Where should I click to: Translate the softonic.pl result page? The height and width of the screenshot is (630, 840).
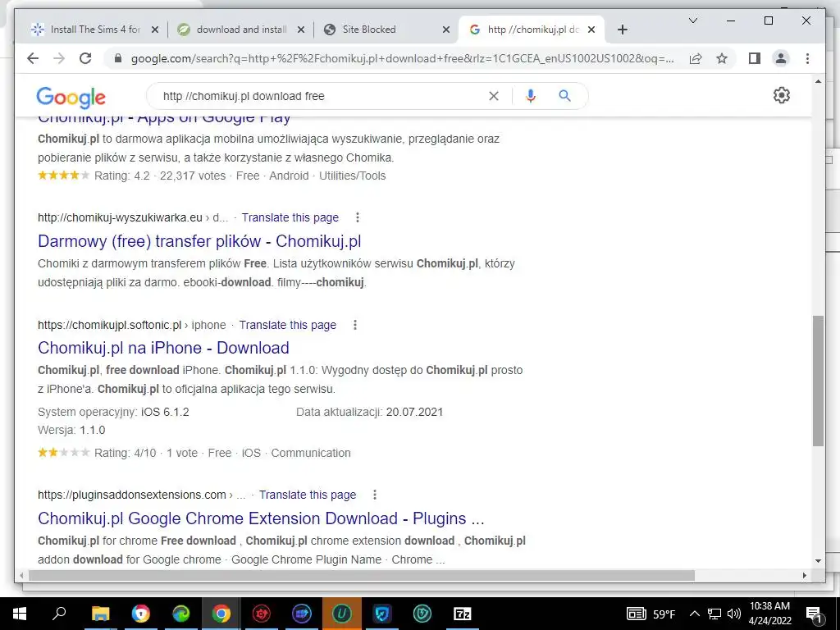[288, 325]
